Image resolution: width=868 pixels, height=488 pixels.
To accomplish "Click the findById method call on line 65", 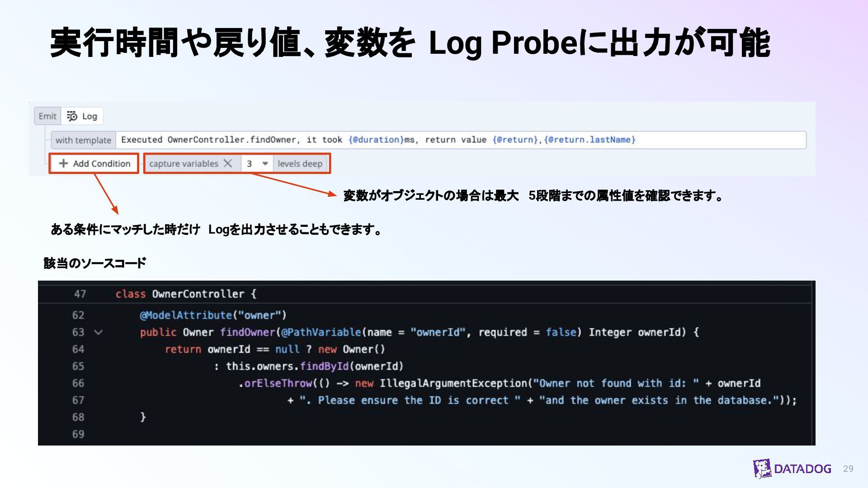I will pyautogui.click(x=324, y=366).
